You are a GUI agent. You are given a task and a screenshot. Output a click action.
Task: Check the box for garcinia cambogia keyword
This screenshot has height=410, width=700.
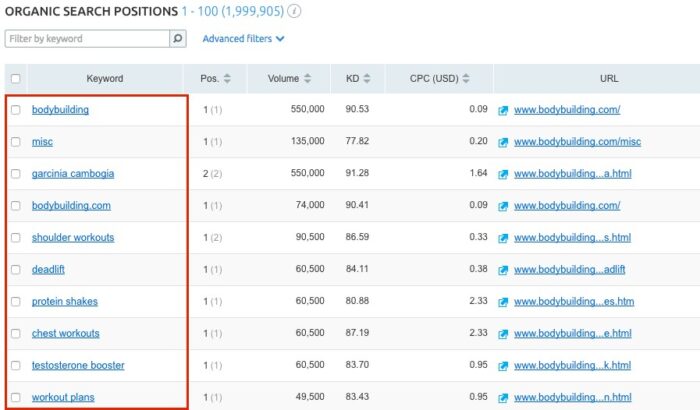tap(16, 174)
